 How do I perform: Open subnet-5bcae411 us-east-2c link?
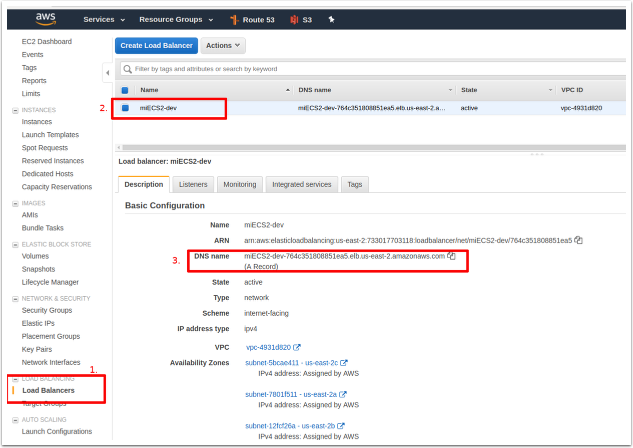tap(291, 363)
